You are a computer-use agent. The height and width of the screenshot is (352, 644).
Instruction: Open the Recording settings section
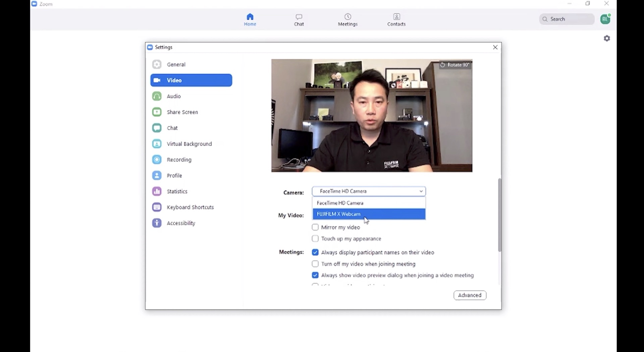pyautogui.click(x=179, y=159)
